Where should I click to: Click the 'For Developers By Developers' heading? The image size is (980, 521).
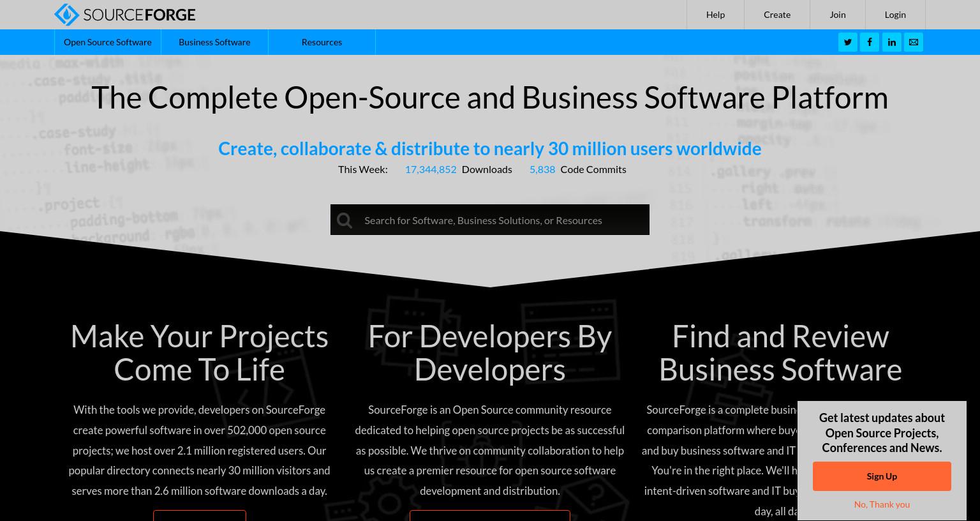tap(490, 353)
